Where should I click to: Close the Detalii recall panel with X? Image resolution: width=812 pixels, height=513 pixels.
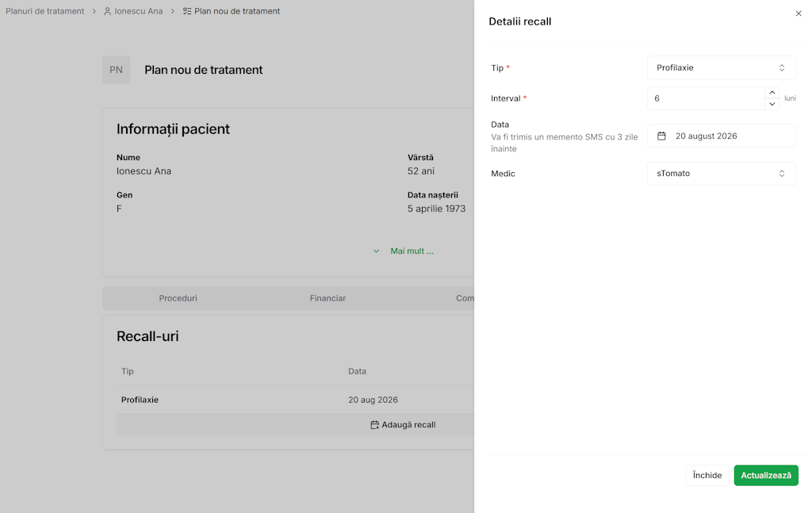[x=799, y=13]
